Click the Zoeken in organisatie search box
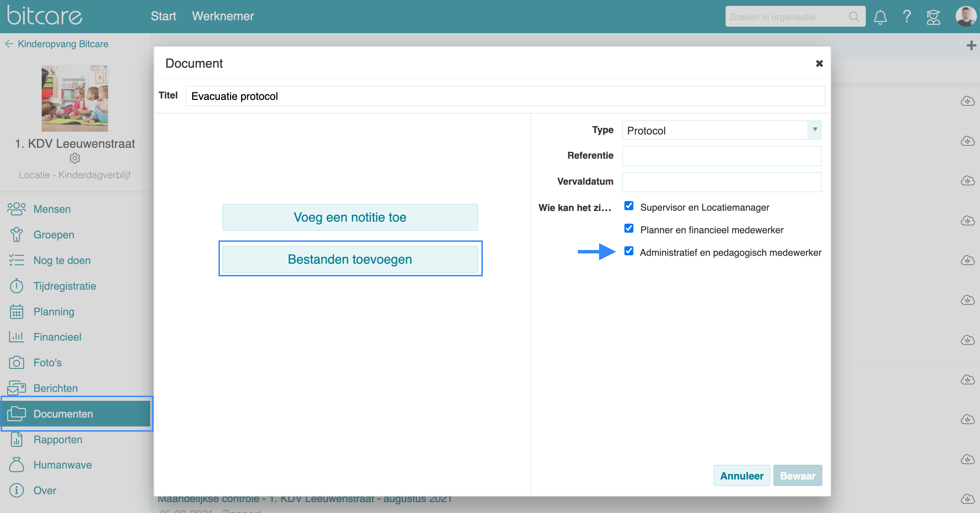Image resolution: width=980 pixels, height=513 pixels. (795, 16)
